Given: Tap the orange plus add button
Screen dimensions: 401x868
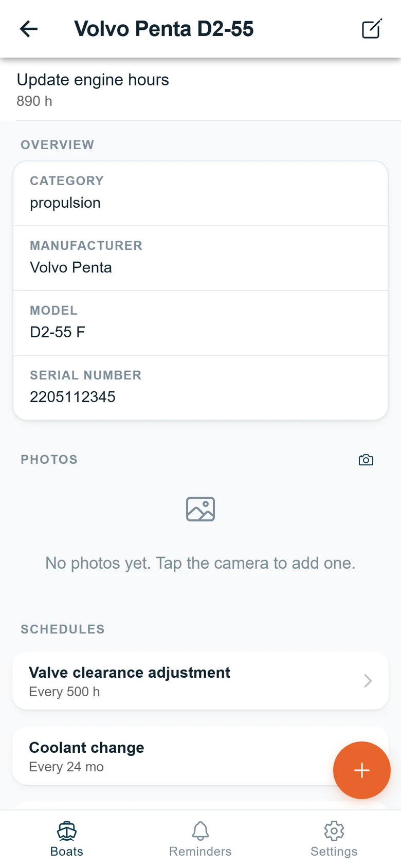Looking at the screenshot, I should point(362,770).
